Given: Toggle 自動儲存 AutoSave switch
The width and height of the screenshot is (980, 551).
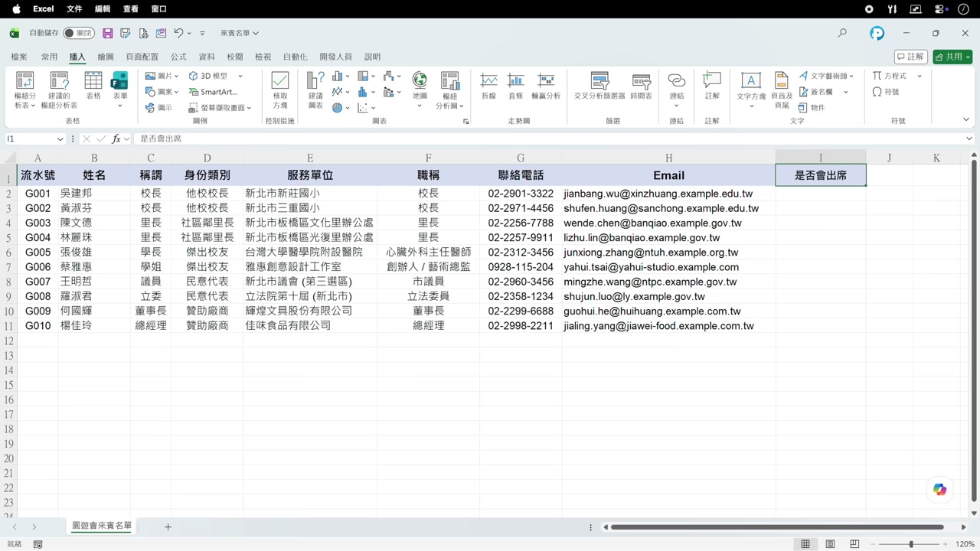Looking at the screenshot, I should (78, 33).
